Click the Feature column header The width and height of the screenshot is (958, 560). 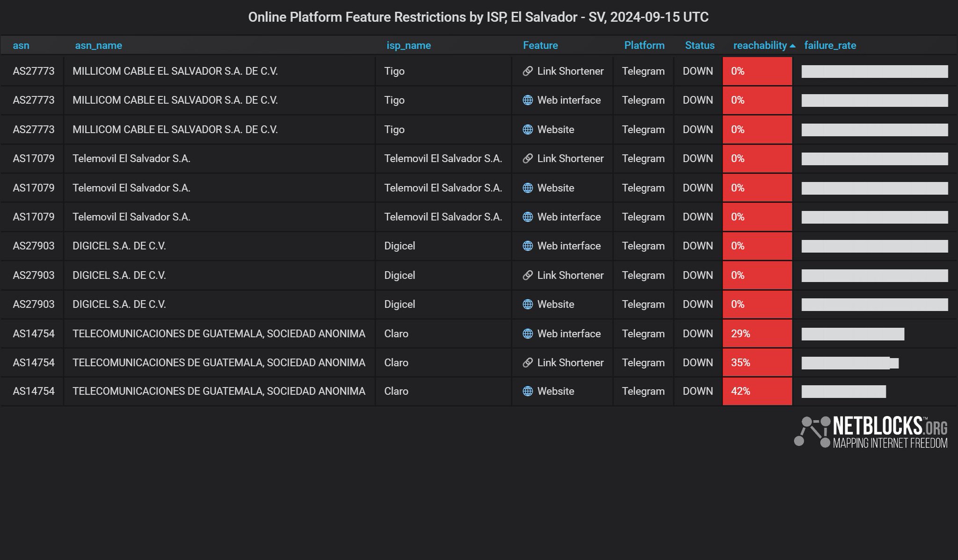[x=540, y=45]
